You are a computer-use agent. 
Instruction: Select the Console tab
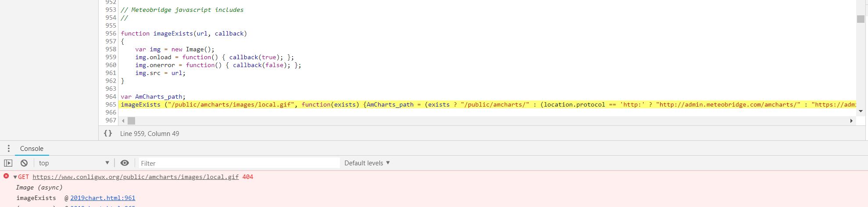[x=32, y=149]
